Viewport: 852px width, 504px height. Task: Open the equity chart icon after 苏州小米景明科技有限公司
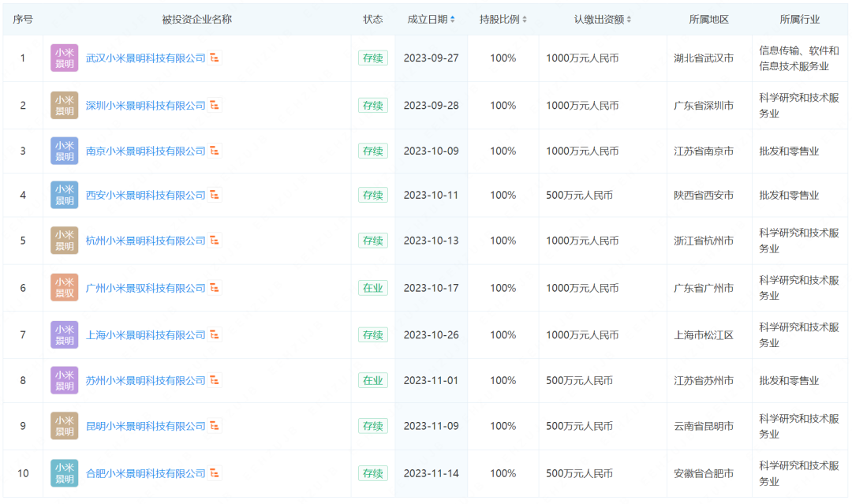(x=215, y=380)
